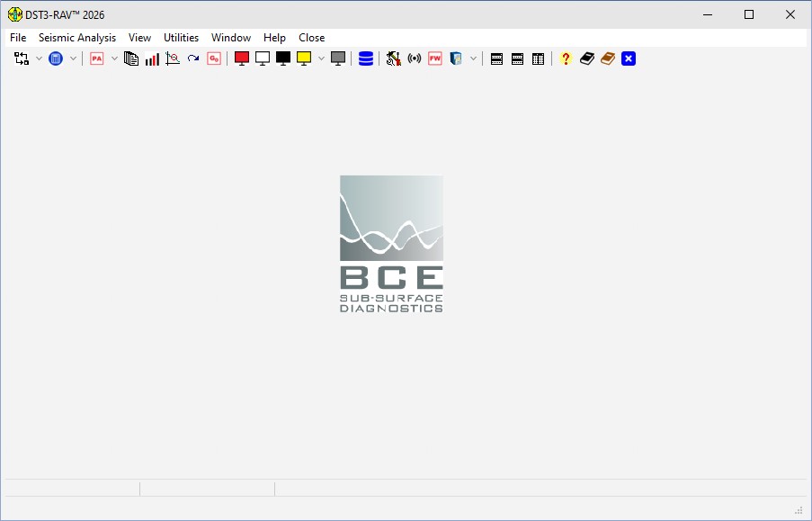Select the black monitor icon
The height and width of the screenshot is (521, 812).
[x=283, y=58]
